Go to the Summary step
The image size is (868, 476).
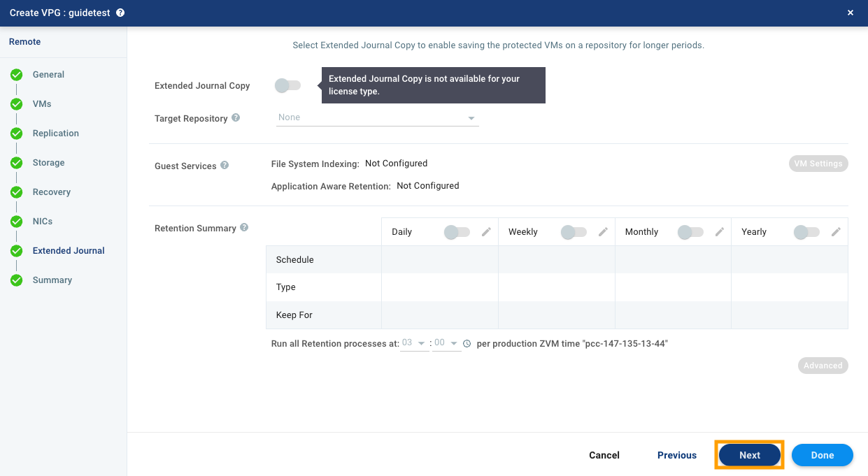(52, 280)
